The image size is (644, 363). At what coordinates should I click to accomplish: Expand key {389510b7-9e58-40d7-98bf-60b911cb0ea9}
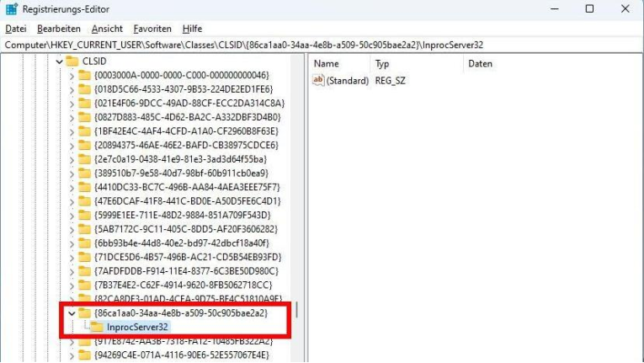72,173
